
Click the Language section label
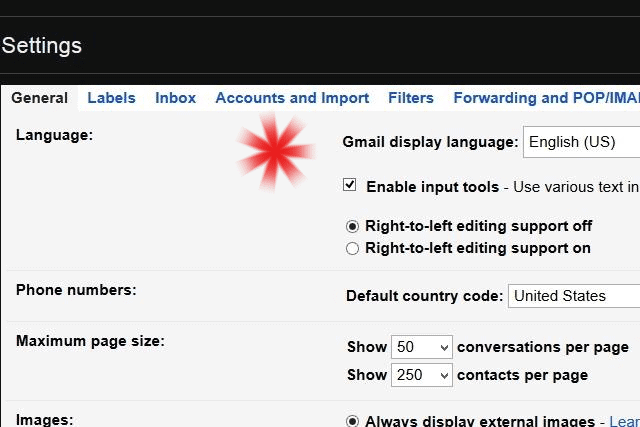pyautogui.click(x=54, y=134)
